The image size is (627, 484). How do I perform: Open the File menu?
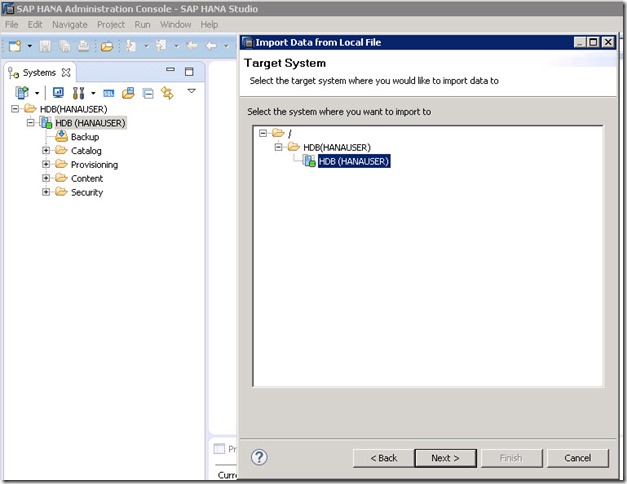coord(12,25)
